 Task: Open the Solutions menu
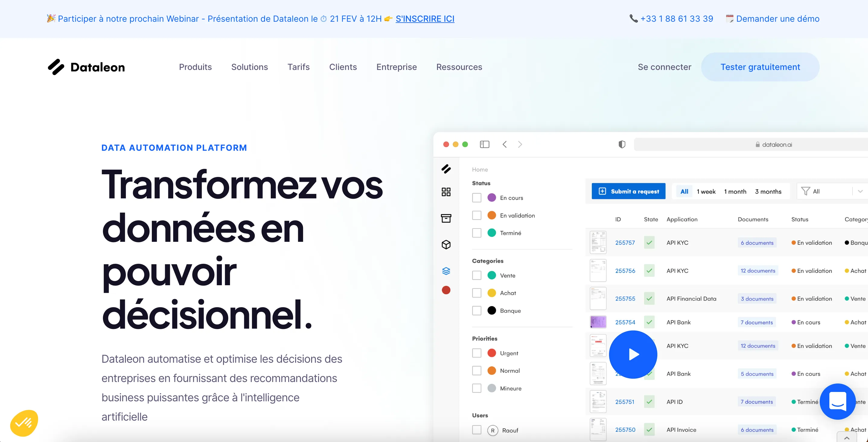250,67
